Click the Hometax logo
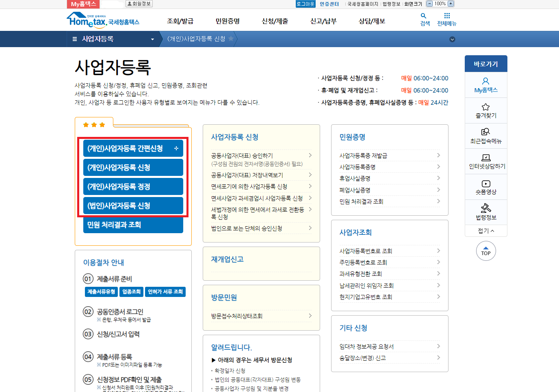559x392 pixels. coord(103,20)
